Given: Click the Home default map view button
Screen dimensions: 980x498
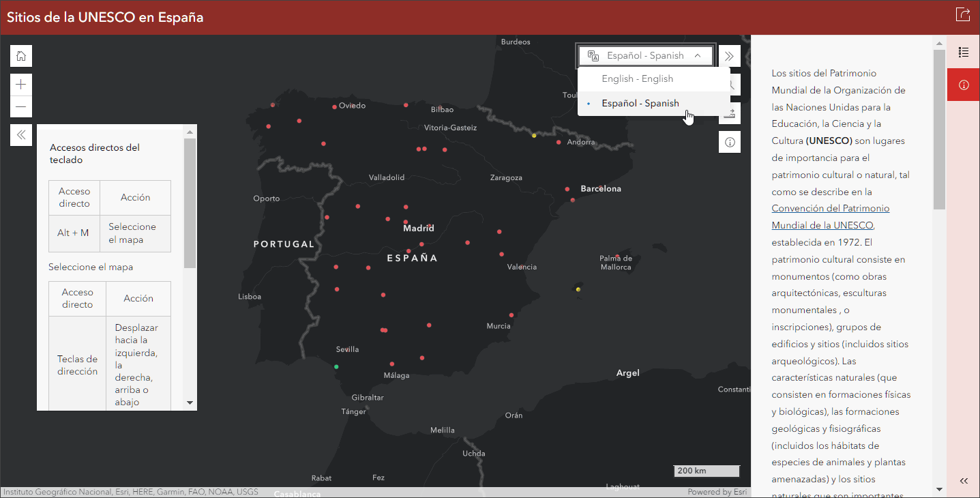Looking at the screenshot, I should 21,56.
